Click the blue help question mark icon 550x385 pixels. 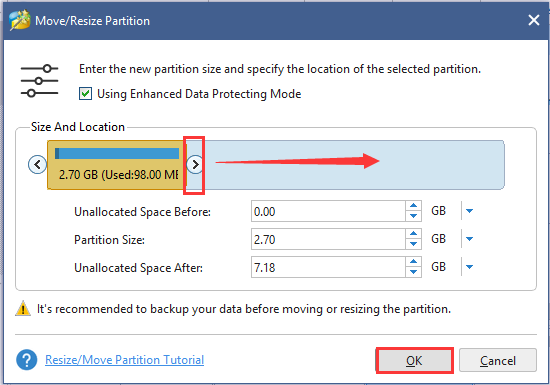click(x=27, y=360)
